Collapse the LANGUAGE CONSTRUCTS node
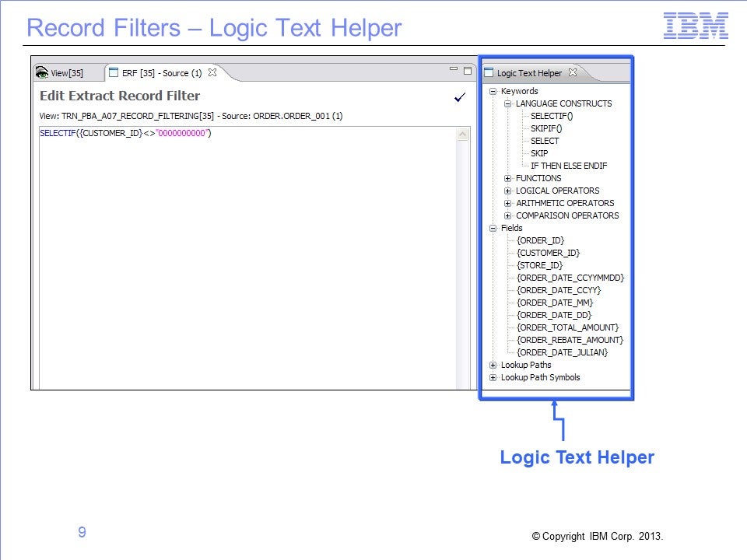The width and height of the screenshot is (747, 560). tap(508, 103)
